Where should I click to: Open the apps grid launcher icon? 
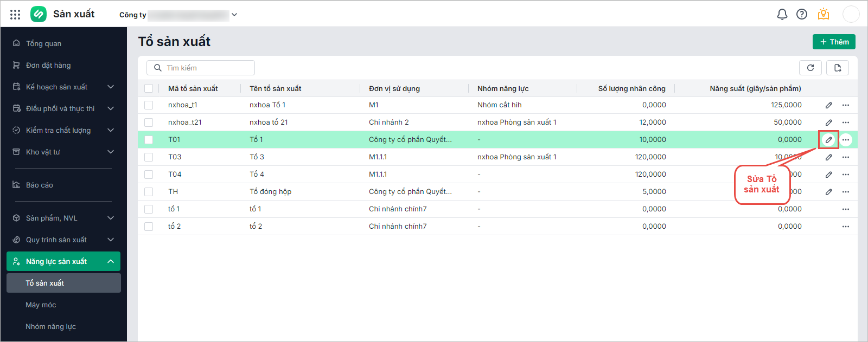[15, 15]
